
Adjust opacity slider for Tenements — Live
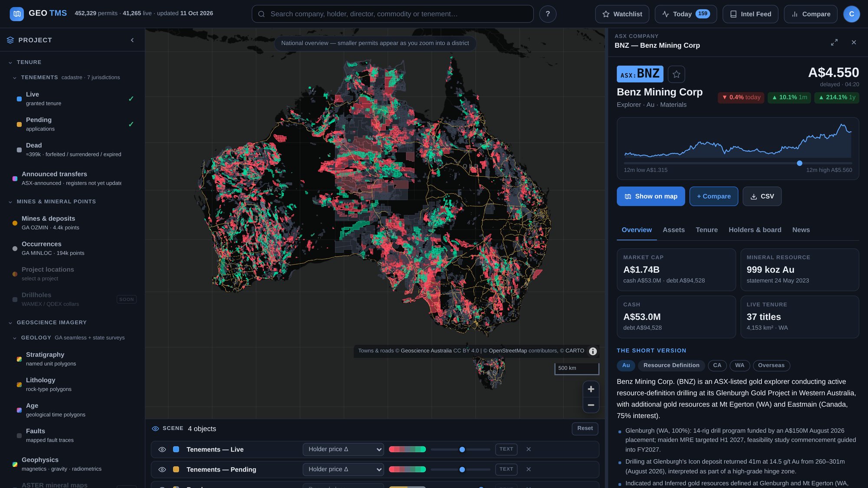pos(460,449)
